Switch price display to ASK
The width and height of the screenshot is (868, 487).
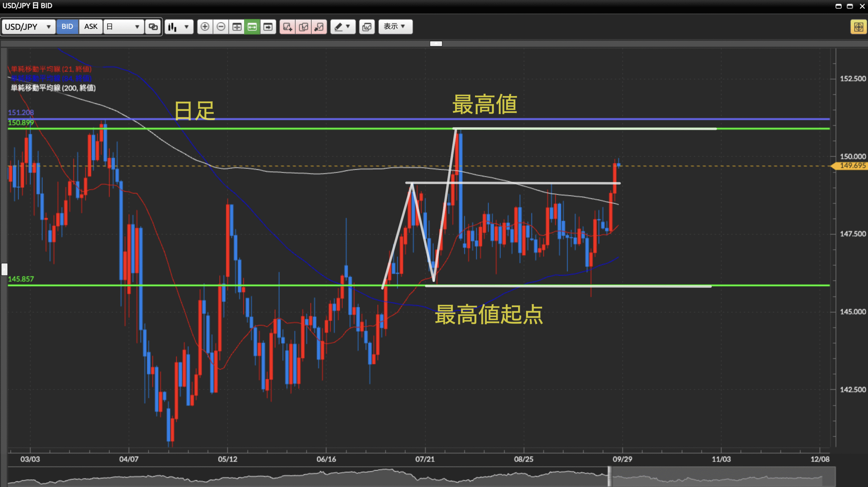coord(91,26)
